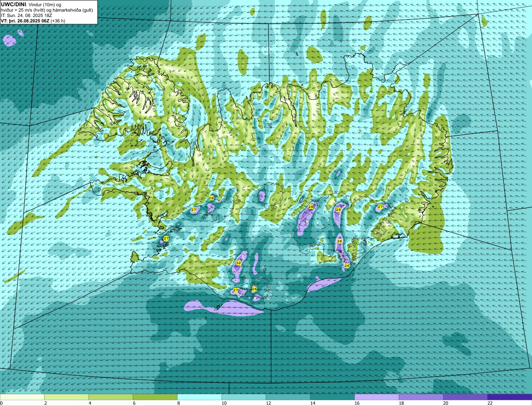
Task: Click the 20–22 m/s violet legend swatch
Action: pos(465,397)
